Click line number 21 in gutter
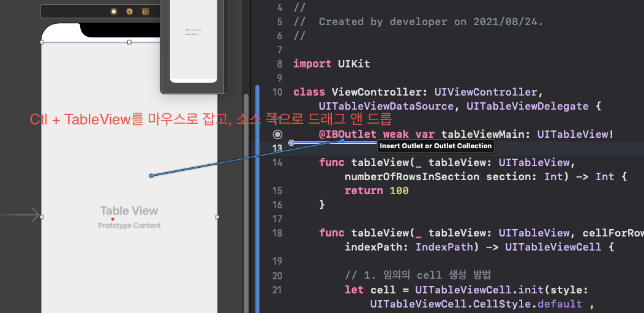This screenshot has height=313, width=644. pos(277,290)
